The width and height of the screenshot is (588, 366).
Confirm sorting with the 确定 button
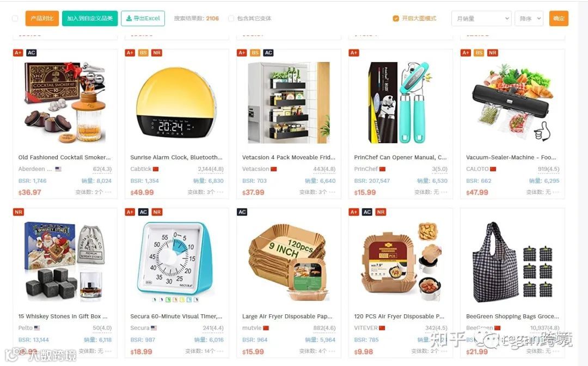pos(559,18)
